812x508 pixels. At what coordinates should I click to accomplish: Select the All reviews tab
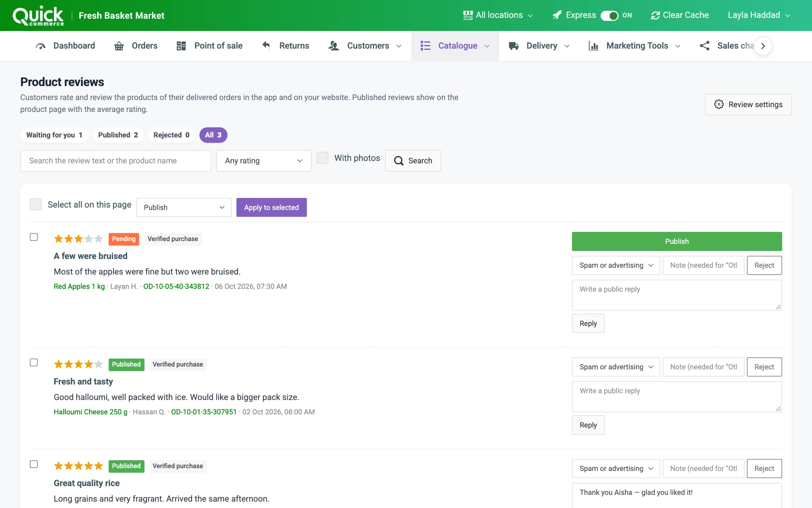point(213,135)
